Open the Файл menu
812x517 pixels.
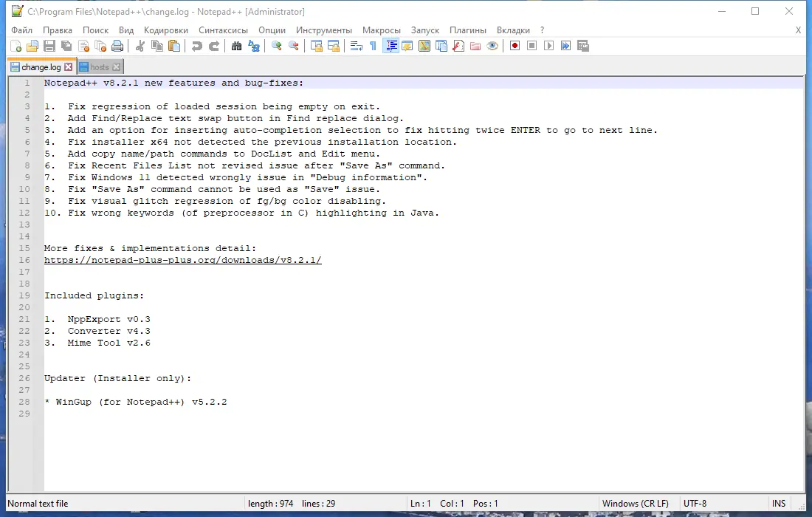pyautogui.click(x=21, y=30)
